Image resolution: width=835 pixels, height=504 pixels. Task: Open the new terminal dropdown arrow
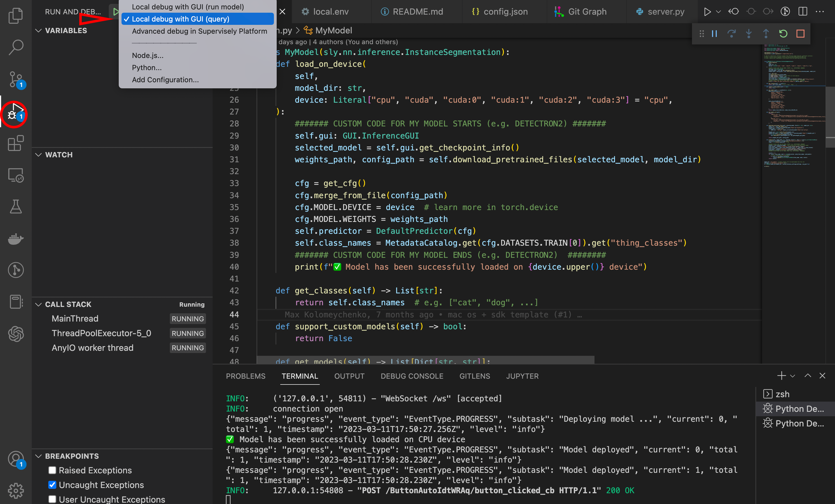[792, 376]
